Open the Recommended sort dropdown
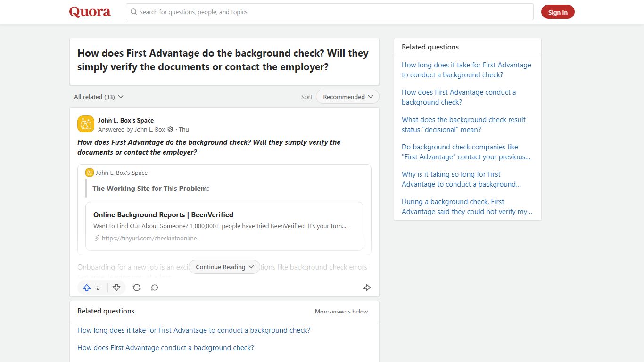 [x=348, y=97]
